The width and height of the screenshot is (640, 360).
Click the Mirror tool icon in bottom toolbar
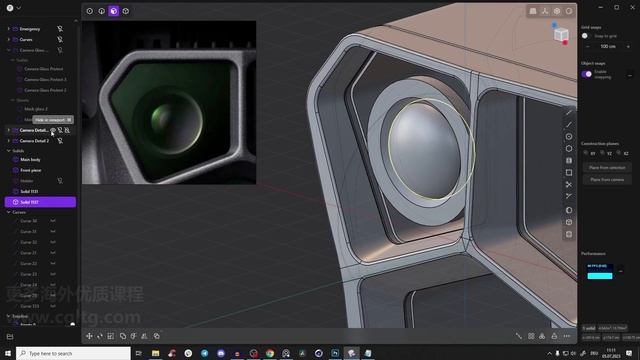(144, 336)
